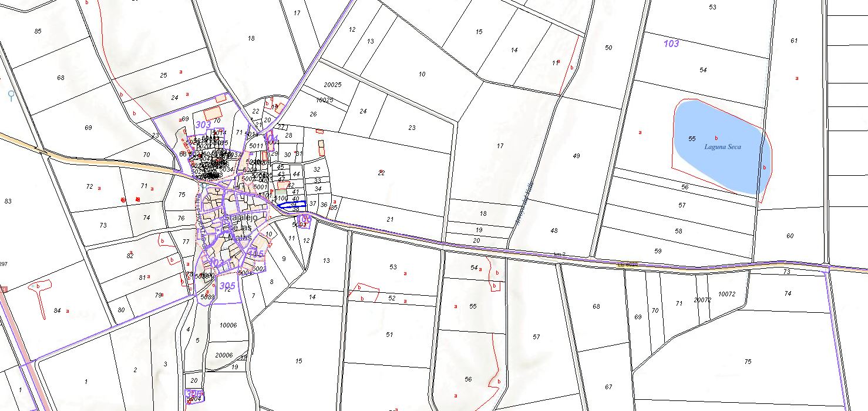The width and height of the screenshot is (868, 411).
Task: Select parcel 49 left of the lagoon
Action: click(576, 156)
